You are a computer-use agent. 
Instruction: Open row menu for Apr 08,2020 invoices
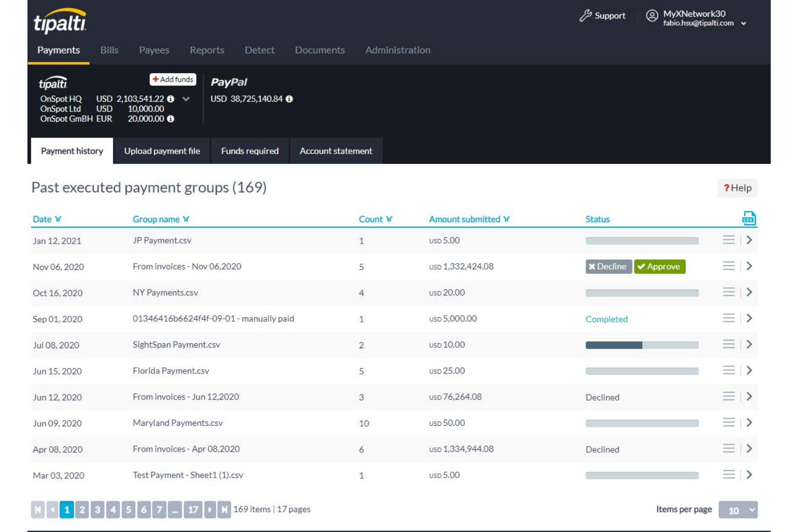[728, 448]
